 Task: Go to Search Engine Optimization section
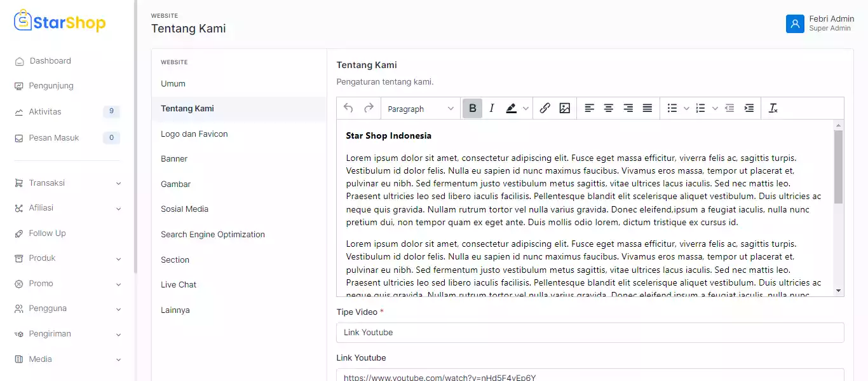[212, 235]
